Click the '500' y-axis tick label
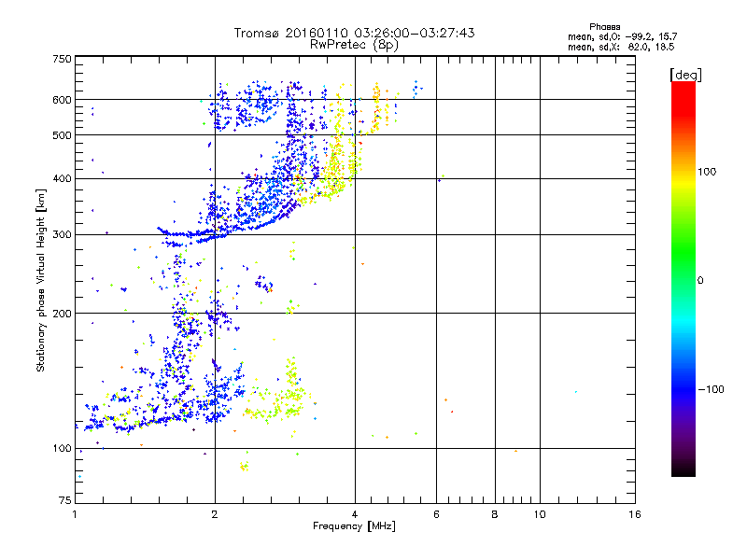This screenshot has width=747, height=560. (x=62, y=135)
